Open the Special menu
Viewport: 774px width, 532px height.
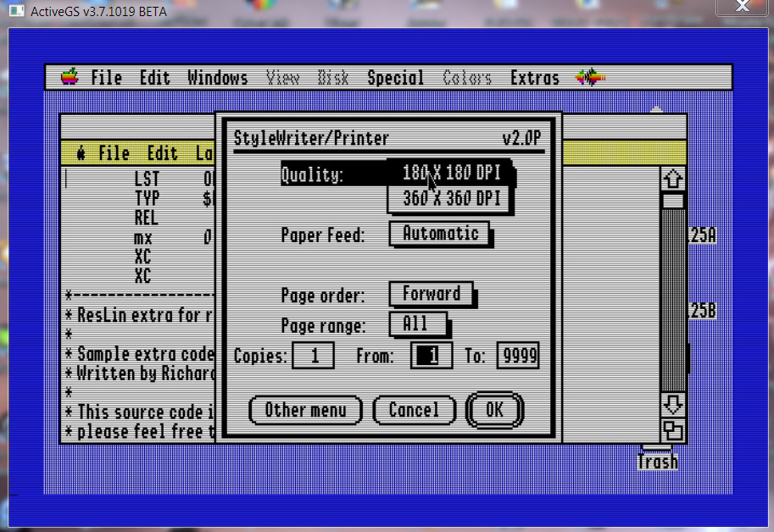click(395, 78)
